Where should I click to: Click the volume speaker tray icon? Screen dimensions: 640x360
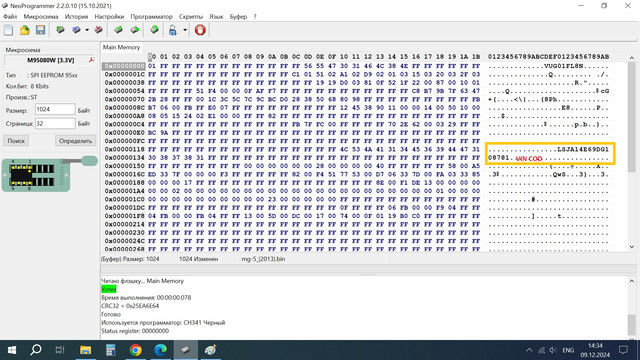click(x=553, y=350)
